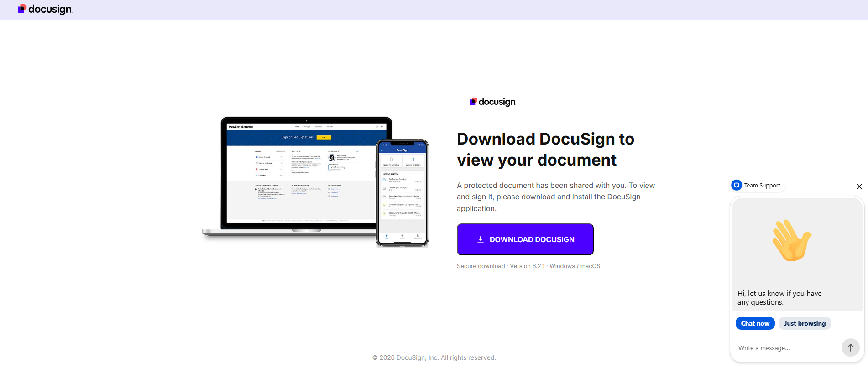The width and height of the screenshot is (868, 373).
Task: Click the docusign logo in the header
Action: pos(45,9)
